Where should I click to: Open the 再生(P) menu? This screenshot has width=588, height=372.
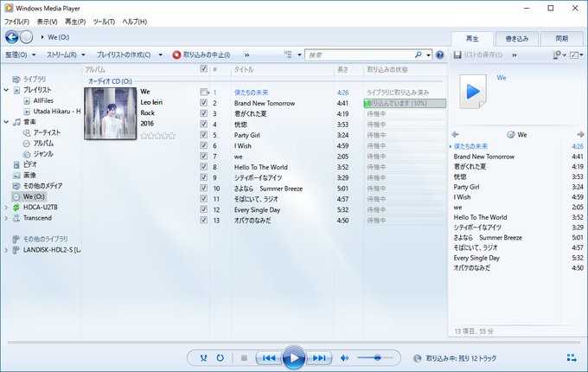coord(75,22)
